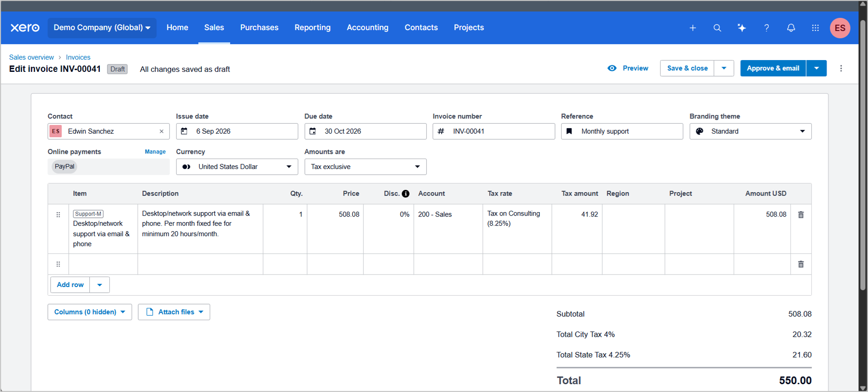
Task: Click the Issue date field
Action: (x=237, y=131)
